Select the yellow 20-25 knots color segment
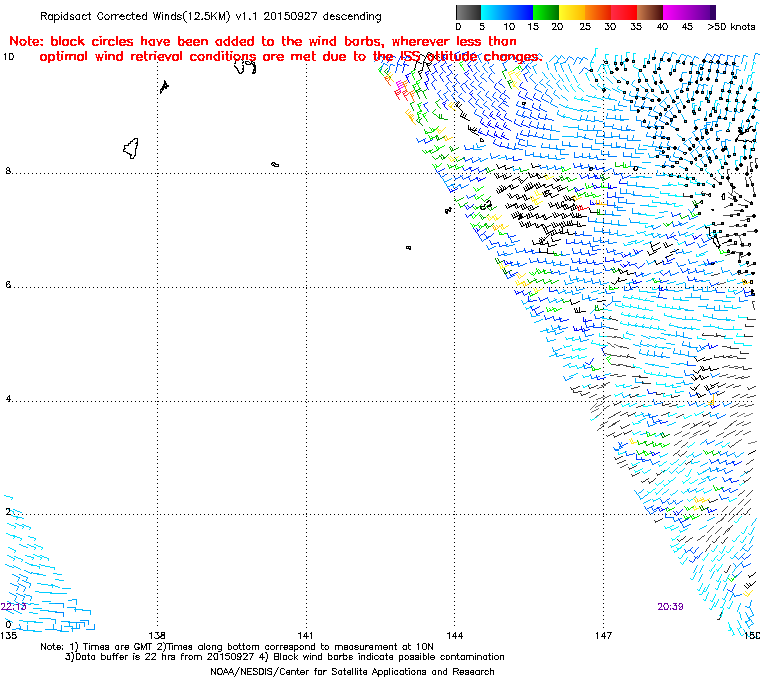 572,12
